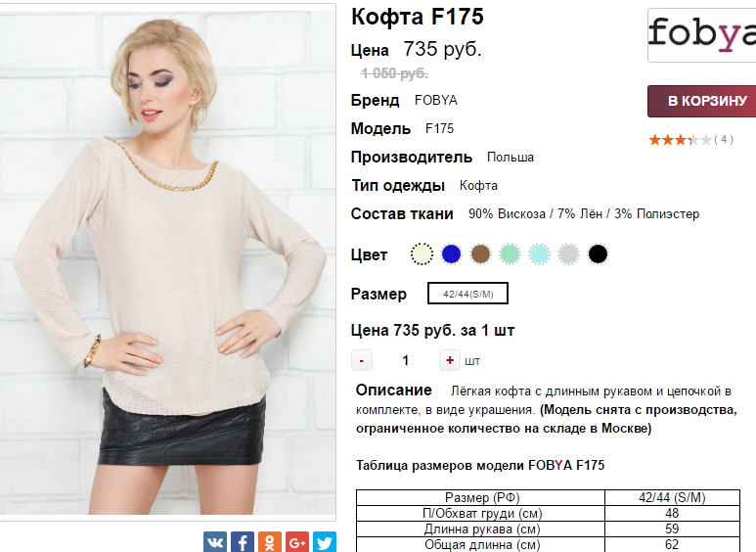
Task: Increase quantity with the plus button
Action: click(x=449, y=360)
